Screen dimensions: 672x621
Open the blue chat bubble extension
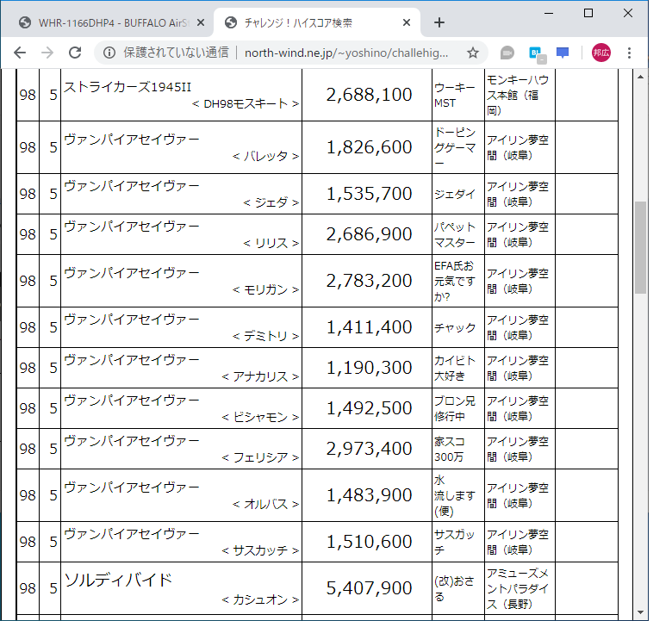(563, 53)
